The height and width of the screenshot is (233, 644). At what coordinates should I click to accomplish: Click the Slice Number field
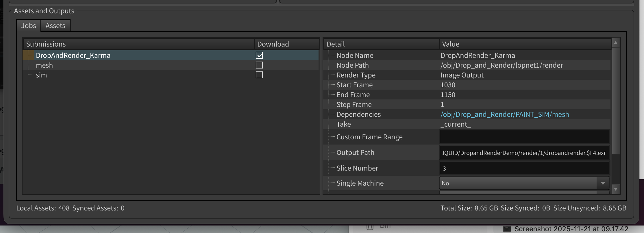pos(525,168)
